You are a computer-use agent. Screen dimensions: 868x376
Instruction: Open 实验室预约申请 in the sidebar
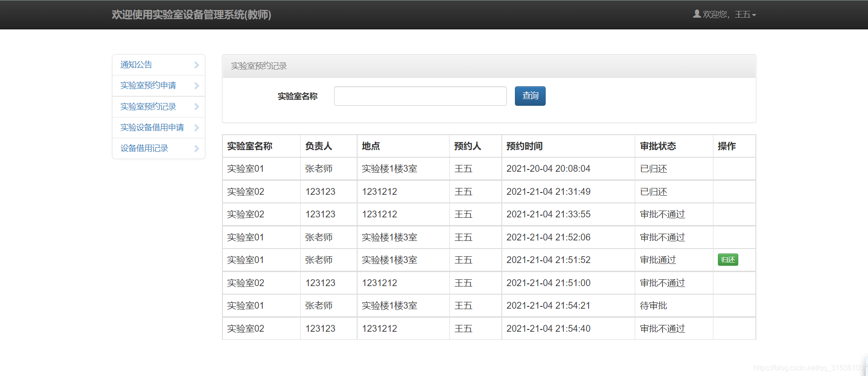159,86
